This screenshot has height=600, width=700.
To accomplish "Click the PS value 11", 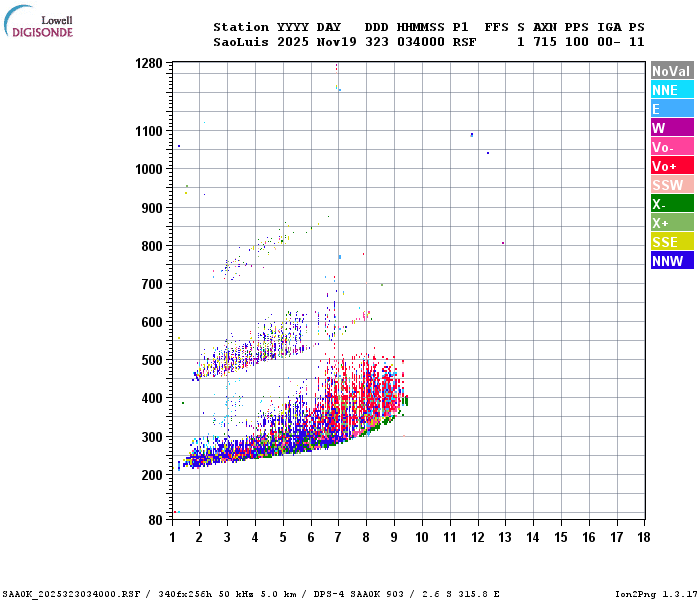I will click(x=637, y=42).
